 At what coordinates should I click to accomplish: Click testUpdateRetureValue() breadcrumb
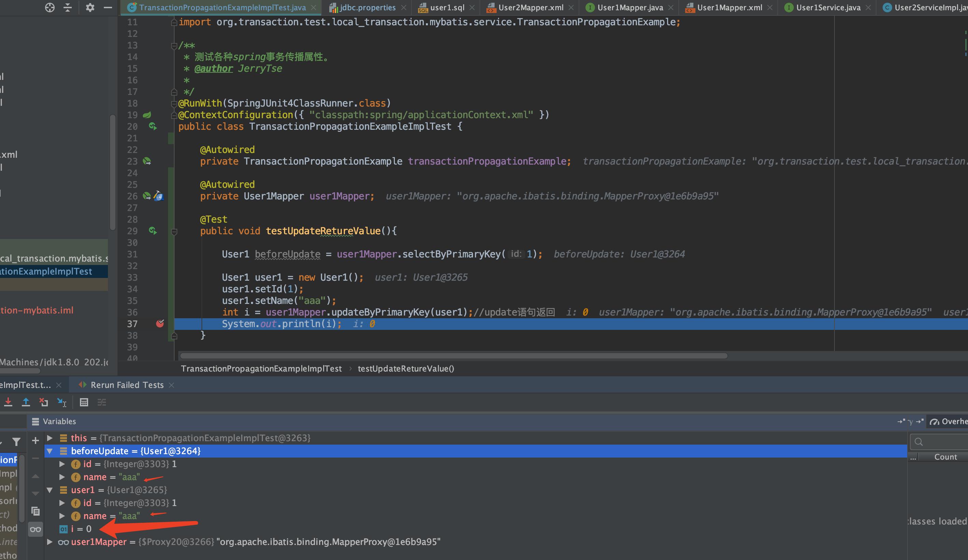click(406, 369)
